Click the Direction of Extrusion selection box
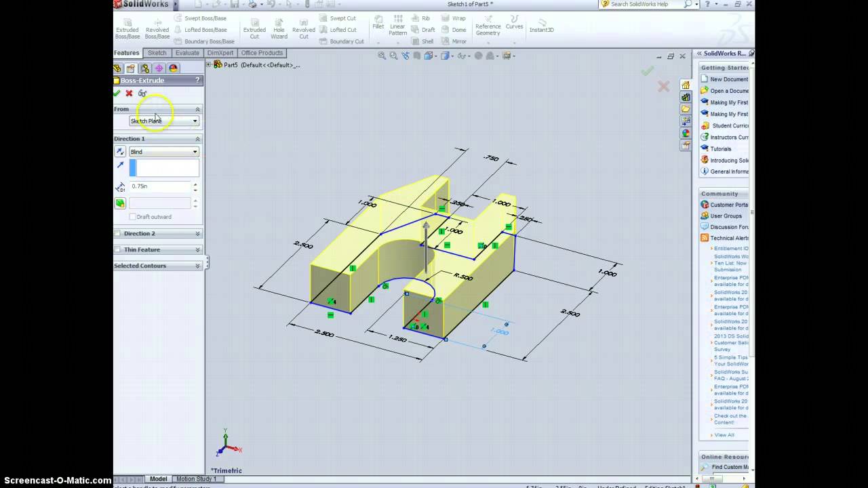Viewport: 868px width, 488px height. click(164, 167)
